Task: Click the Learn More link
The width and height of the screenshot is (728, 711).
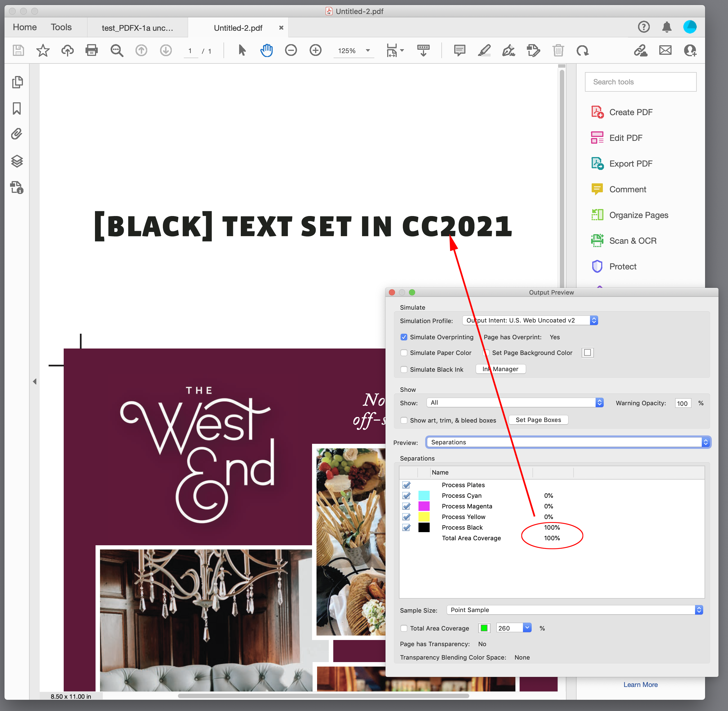Action: (x=640, y=684)
